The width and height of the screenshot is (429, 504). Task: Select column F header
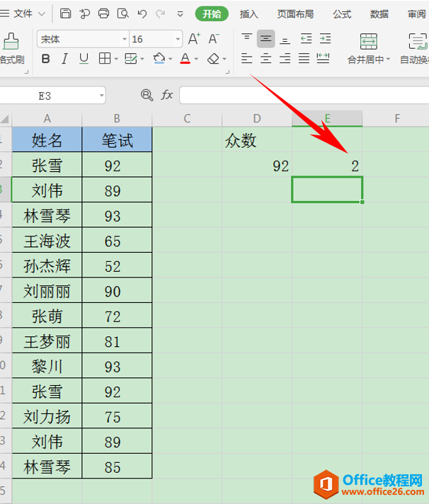click(397, 119)
